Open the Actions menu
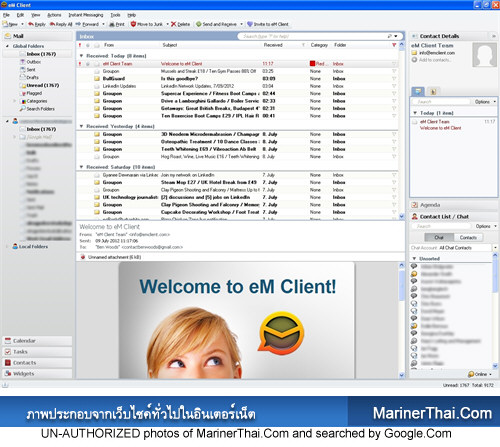This screenshot has height=447, width=500. click(x=54, y=15)
